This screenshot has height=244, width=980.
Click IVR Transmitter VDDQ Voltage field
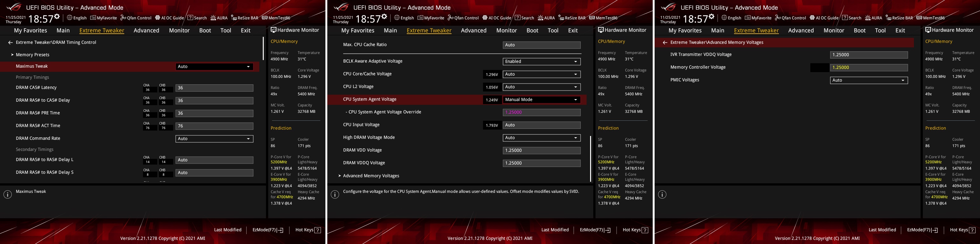click(x=868, y=55)
